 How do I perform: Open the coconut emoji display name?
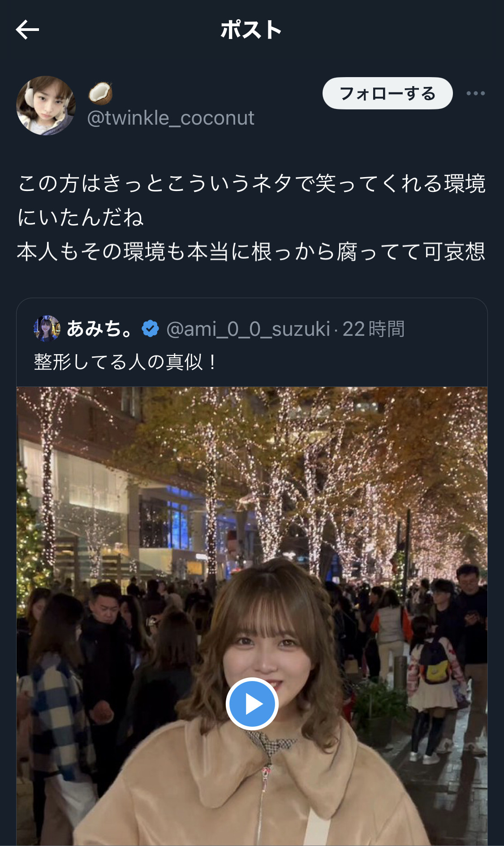click(x=100, y=93)
